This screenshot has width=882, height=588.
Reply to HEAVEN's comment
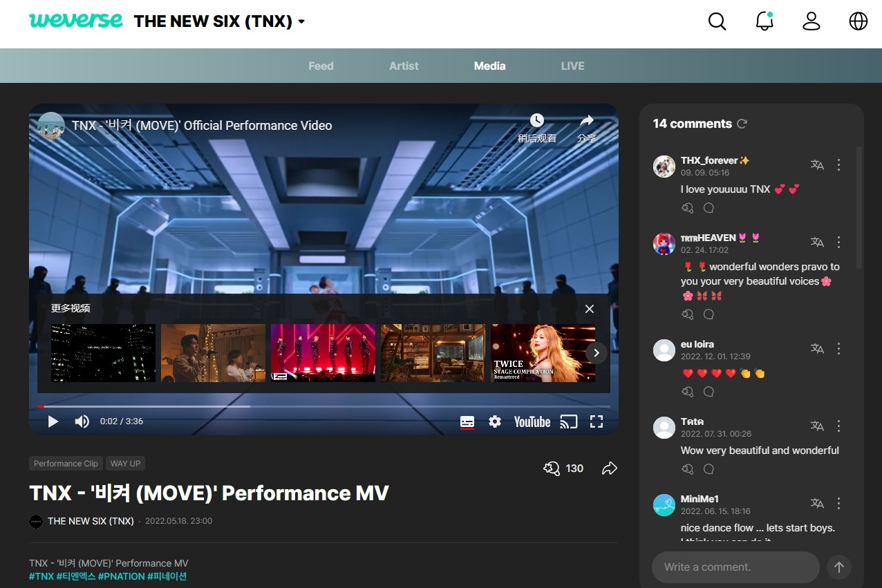[709, 314]
